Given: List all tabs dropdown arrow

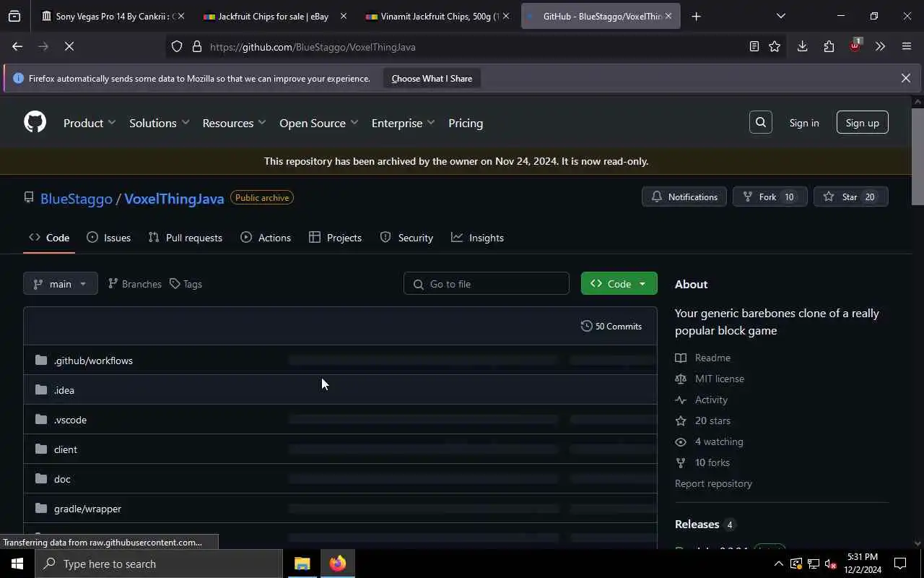Looking at the screenshot, I should tap(780, 16).
